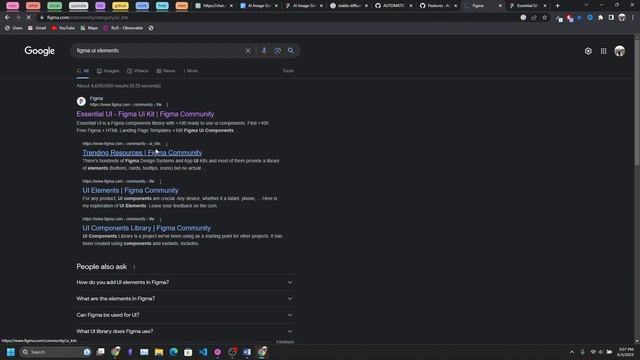
Task: Open the More search filters dropdown
Action: [191, 71]
